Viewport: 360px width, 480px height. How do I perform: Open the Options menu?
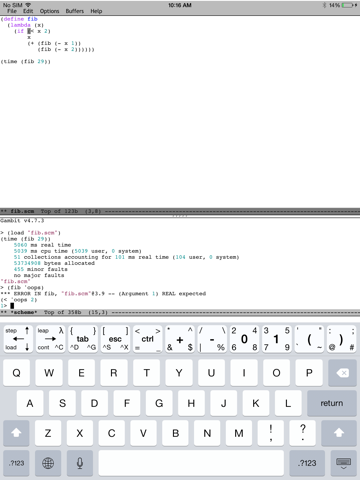click(x=49, y=11)
